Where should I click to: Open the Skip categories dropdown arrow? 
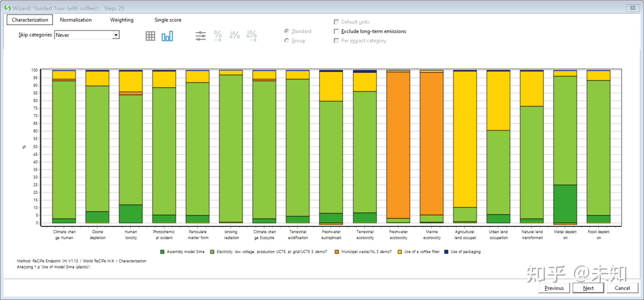click(x=116, y=35)
